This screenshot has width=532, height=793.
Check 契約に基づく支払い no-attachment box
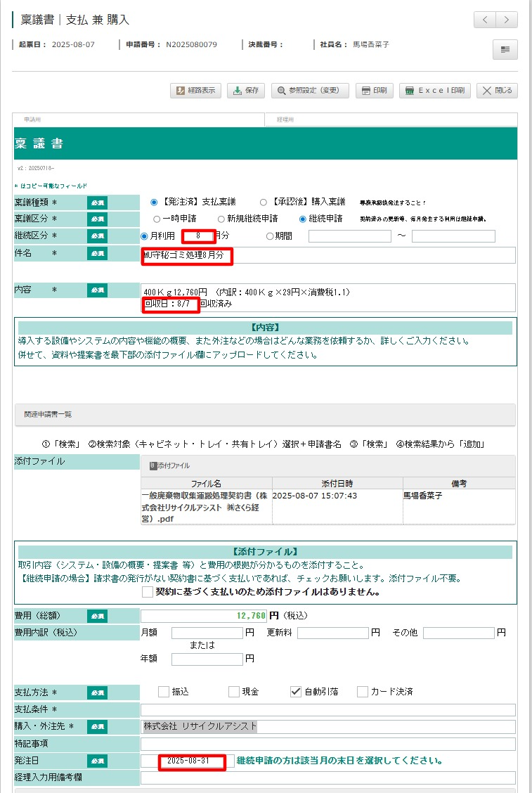click(147, 593)
